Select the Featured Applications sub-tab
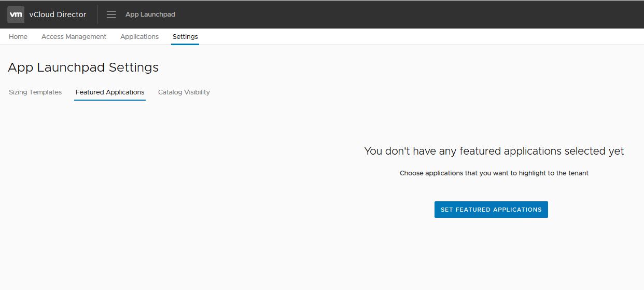The width and height of the screenshot is (644, 290). click(110, 92)
